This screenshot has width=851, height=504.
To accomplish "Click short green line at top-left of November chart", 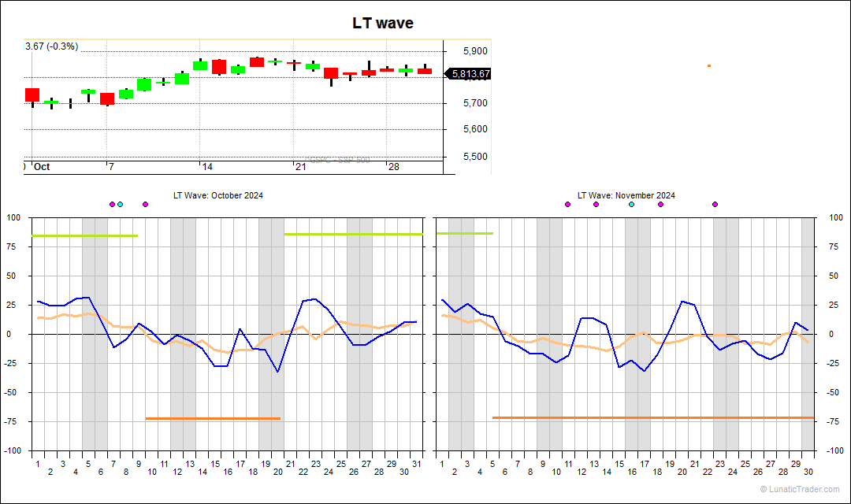I will [465, 233].
